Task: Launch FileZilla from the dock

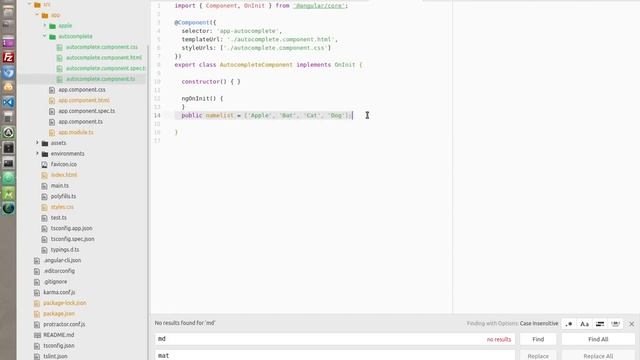Action: 8,57
